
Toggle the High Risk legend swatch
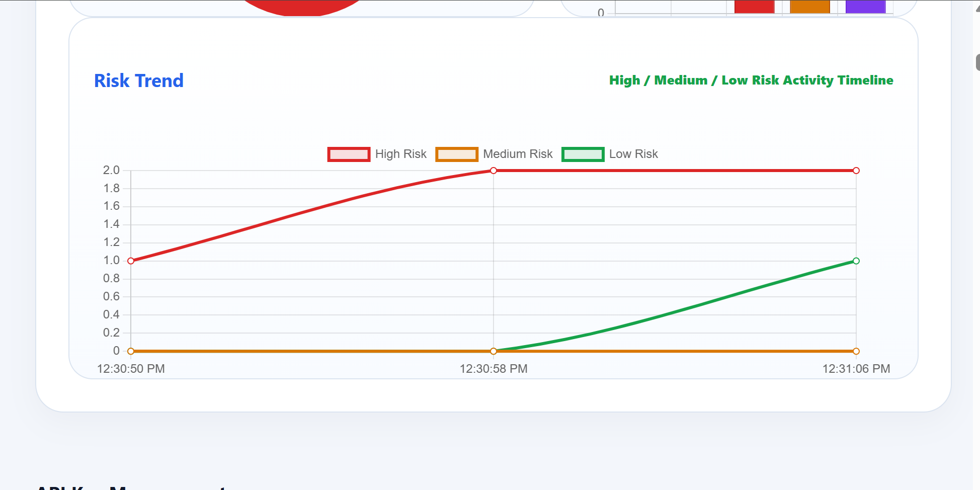pos(349,154)
